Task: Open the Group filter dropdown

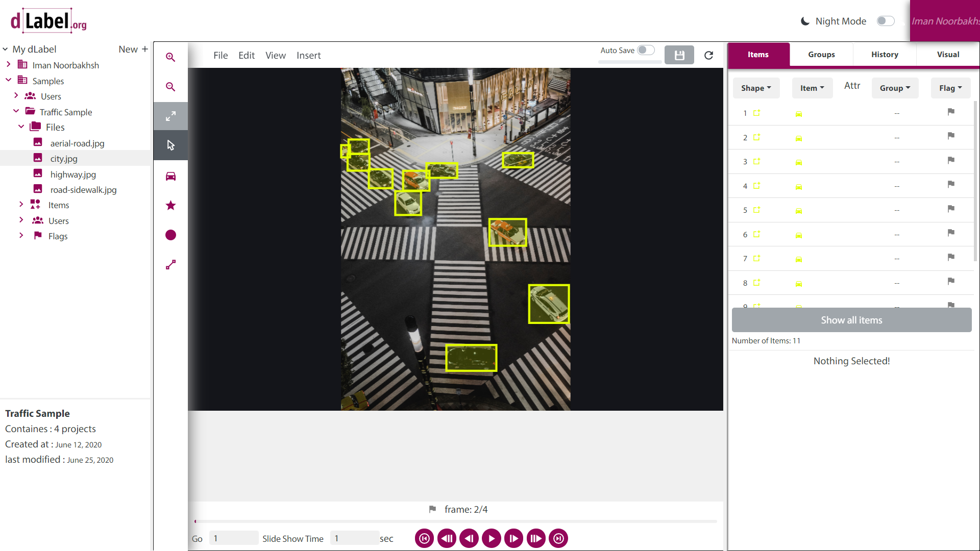Action: point(895,88)
